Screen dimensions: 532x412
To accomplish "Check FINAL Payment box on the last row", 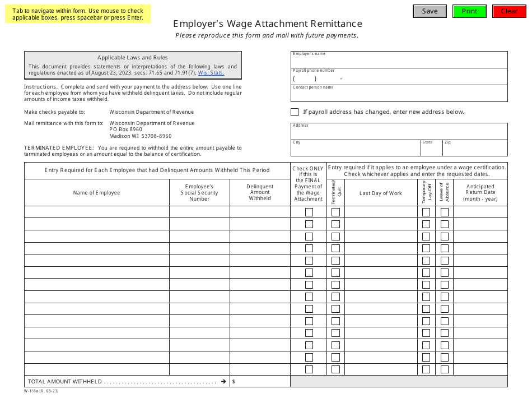I will pos(309,369).
